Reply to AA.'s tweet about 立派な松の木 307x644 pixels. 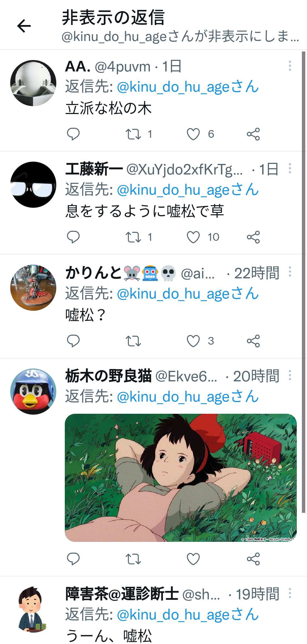[73, 134]
